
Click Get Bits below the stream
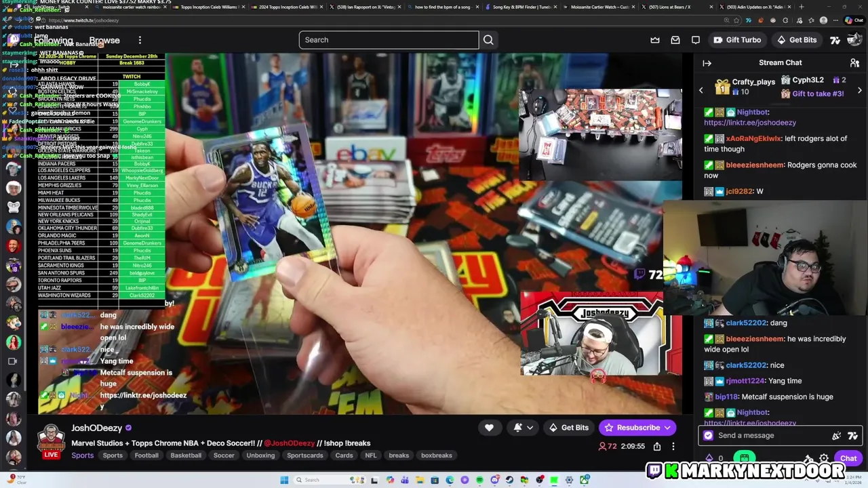(x=568, y=428)
